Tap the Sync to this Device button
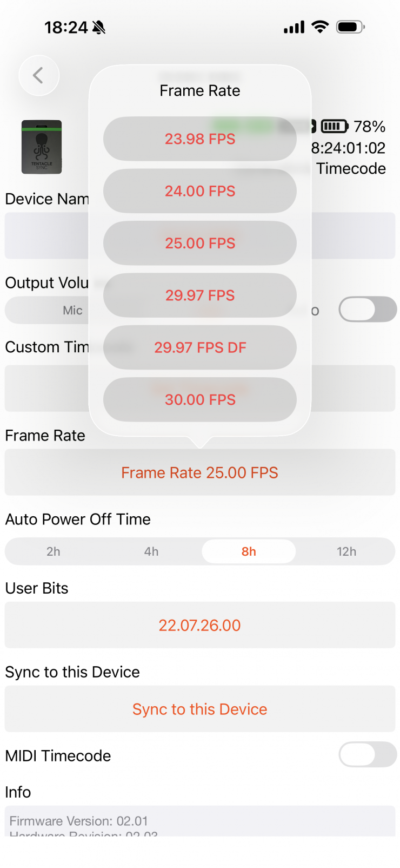 coord(200,709)
